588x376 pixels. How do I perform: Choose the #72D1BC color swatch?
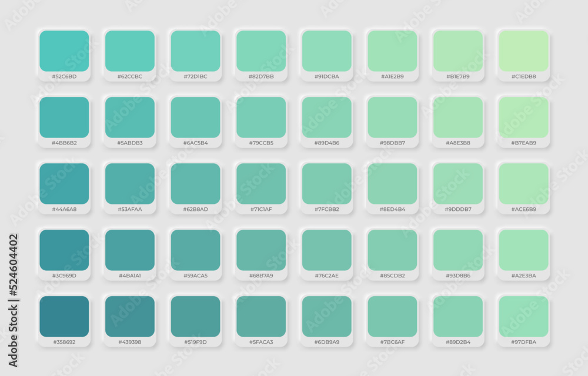[195, 51]
